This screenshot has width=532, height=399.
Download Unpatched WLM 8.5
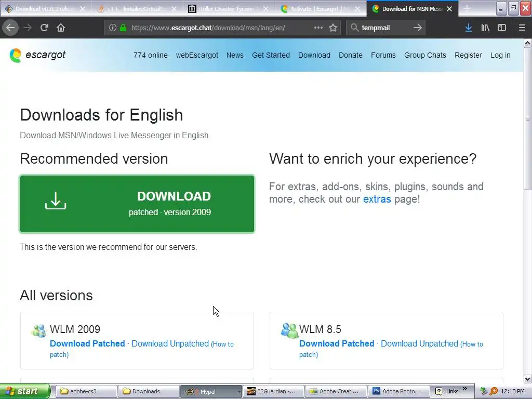coord(419,343)
